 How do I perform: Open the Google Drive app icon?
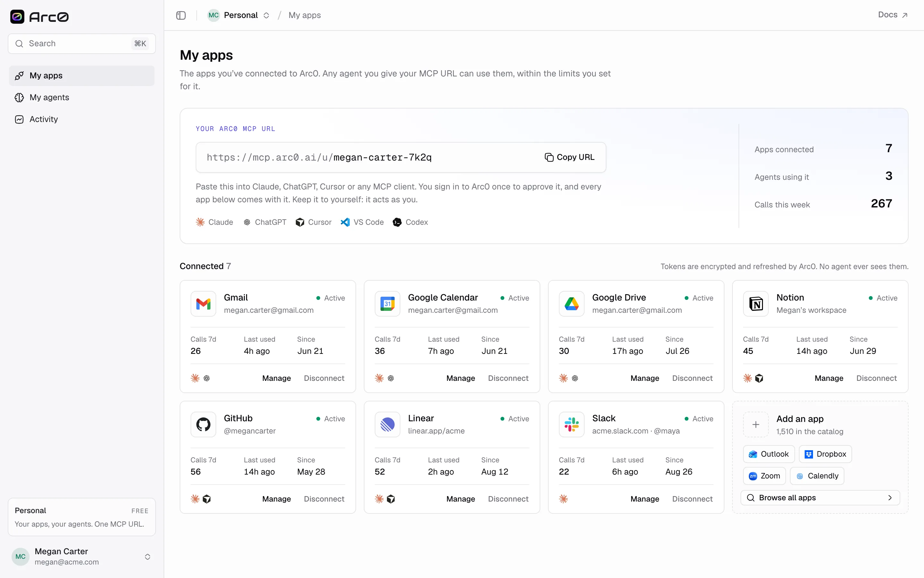pos(572,304)
